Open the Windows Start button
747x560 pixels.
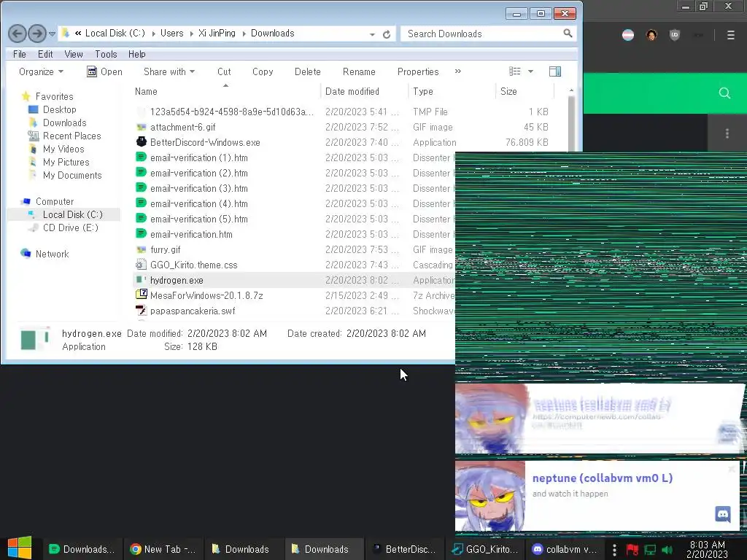click(20, 548)
